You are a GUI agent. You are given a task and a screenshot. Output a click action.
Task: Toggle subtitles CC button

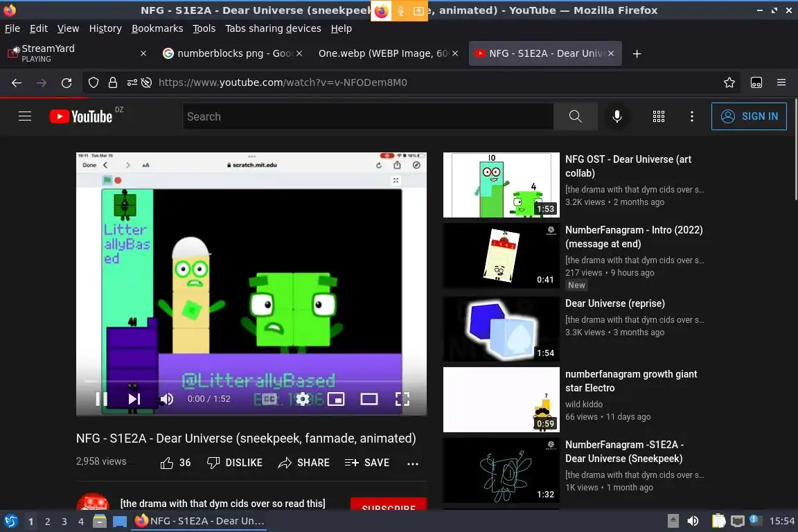click(x=269, y=398)
